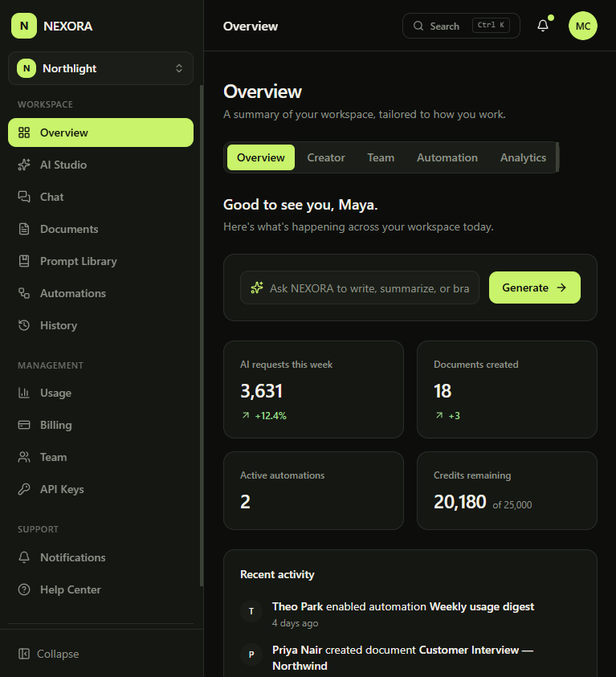Viewport: 616px width, 677px height.
Task: Open notifications from the top bar bell
Action: (x=543, y=26)
